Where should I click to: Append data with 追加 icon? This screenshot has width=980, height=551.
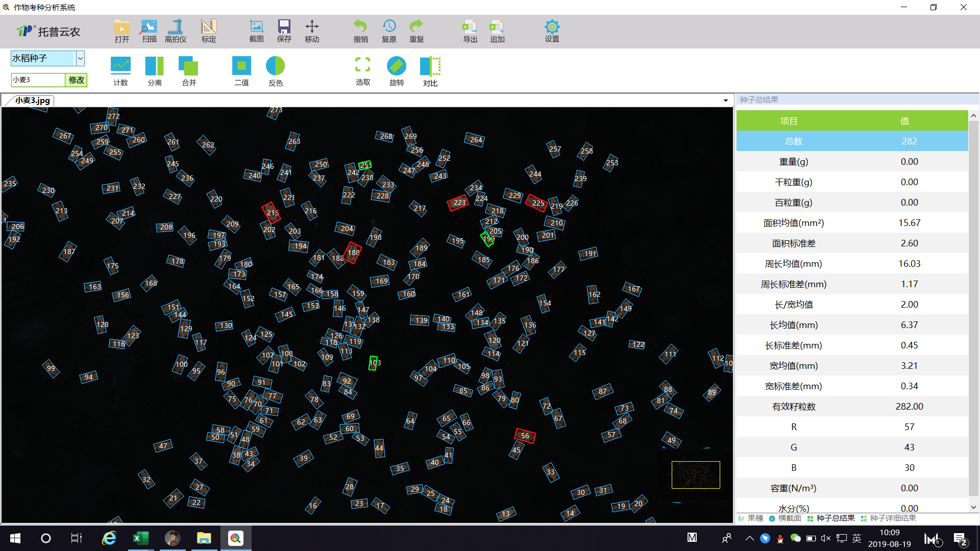point(497,31)
